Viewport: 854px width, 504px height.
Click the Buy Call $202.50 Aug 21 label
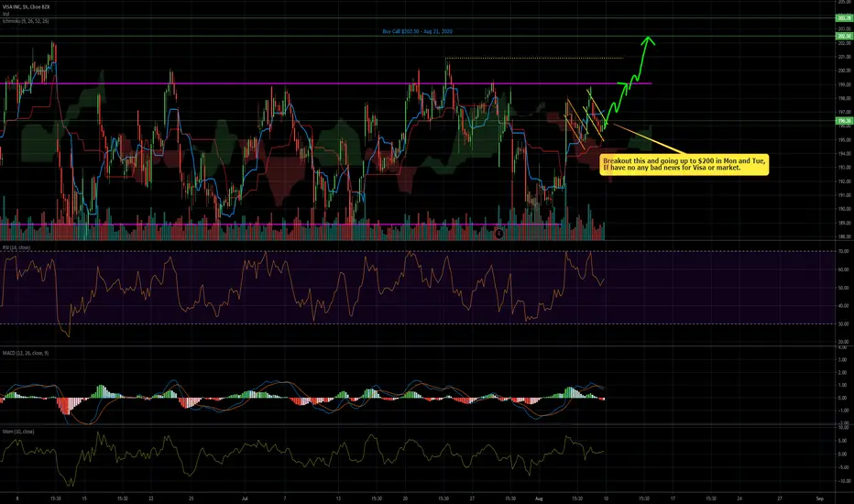coord(417,31)
